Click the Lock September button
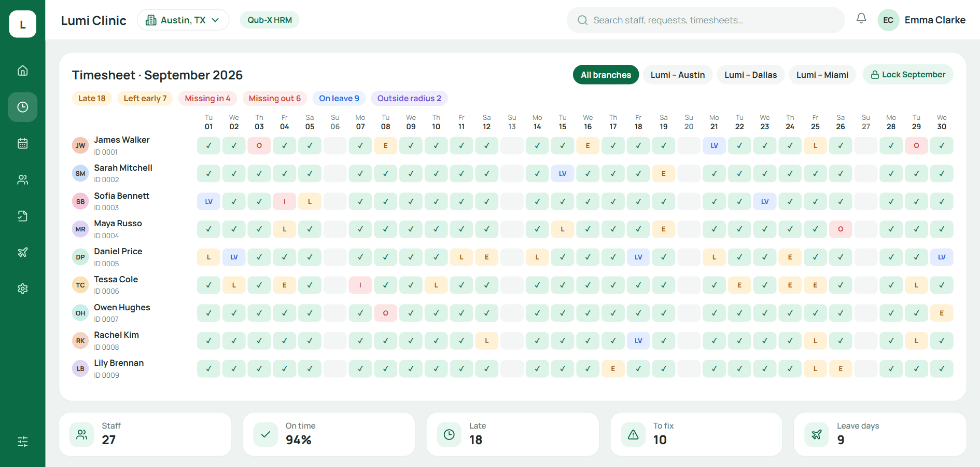Image resolution: width=980 pixels, height=467 pixels. [x=908, y=75]
